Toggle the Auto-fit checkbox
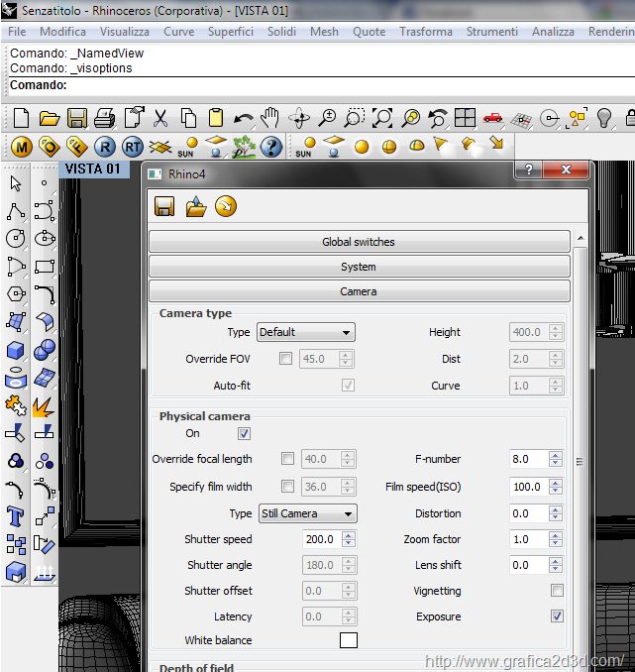The height and width of the screenshot is (672, 635). click(348, 385)
